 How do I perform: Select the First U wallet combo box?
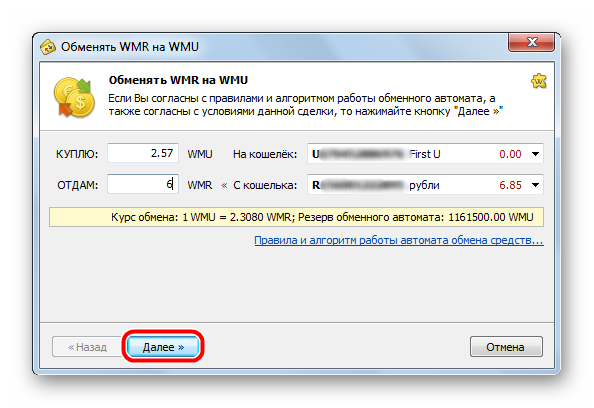[x=425, y=154]
